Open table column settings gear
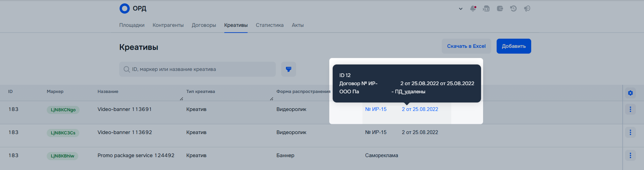644x170 pixels. [630, 93]
